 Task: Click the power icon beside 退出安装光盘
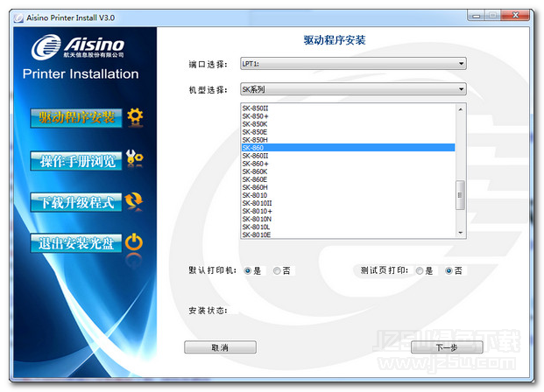tap(134, 242)
